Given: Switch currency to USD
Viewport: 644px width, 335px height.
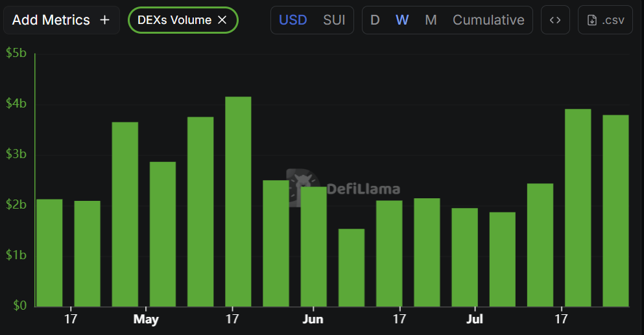Looking at the screenshot, I should [293, 19].
